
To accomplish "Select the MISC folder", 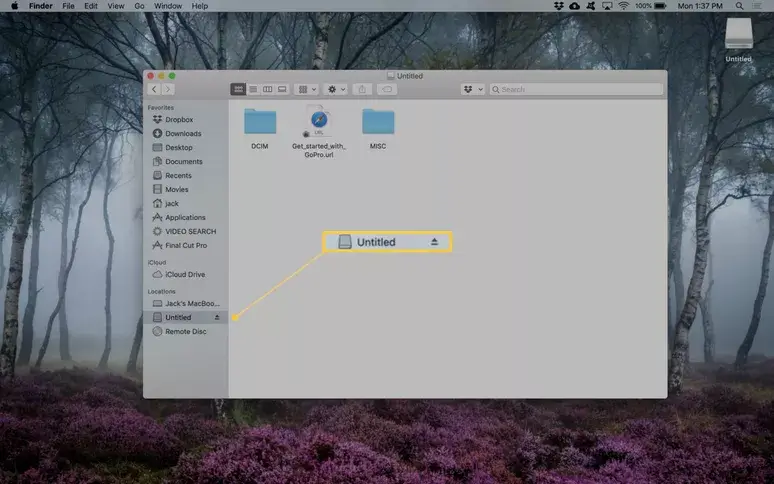I will tap(378, 128).
